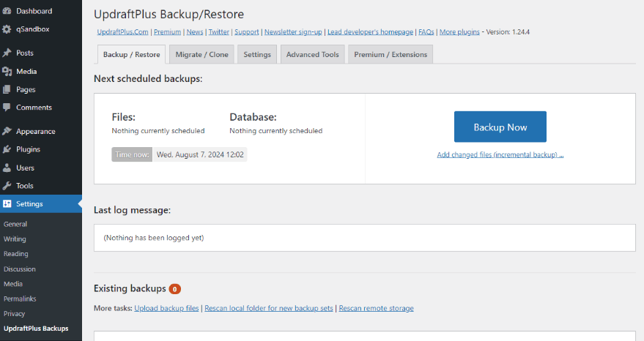
Task: Click the Posts pin icon
Action: (x=7, y=53)
